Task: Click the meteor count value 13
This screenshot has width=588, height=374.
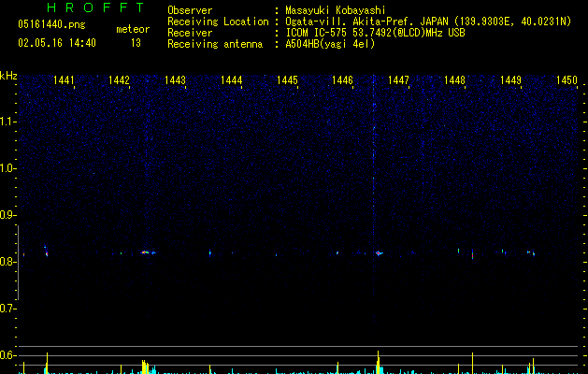Action: coord(136,43)
